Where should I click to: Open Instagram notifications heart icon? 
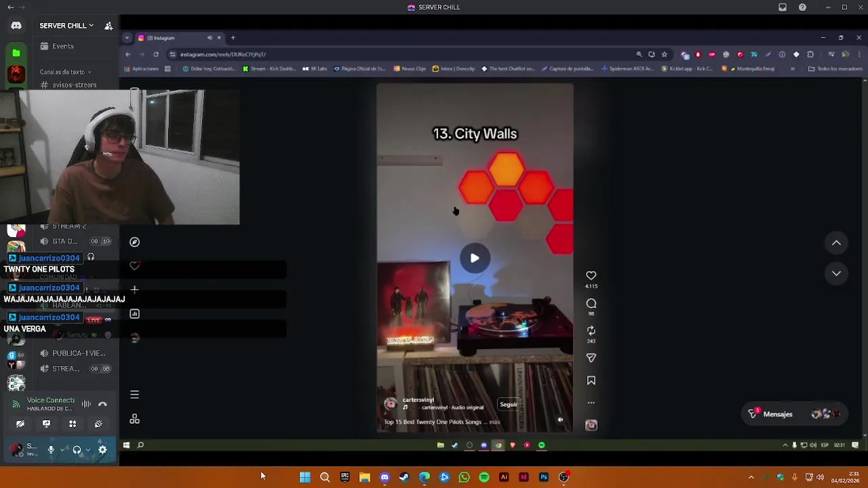click(134, 266)
